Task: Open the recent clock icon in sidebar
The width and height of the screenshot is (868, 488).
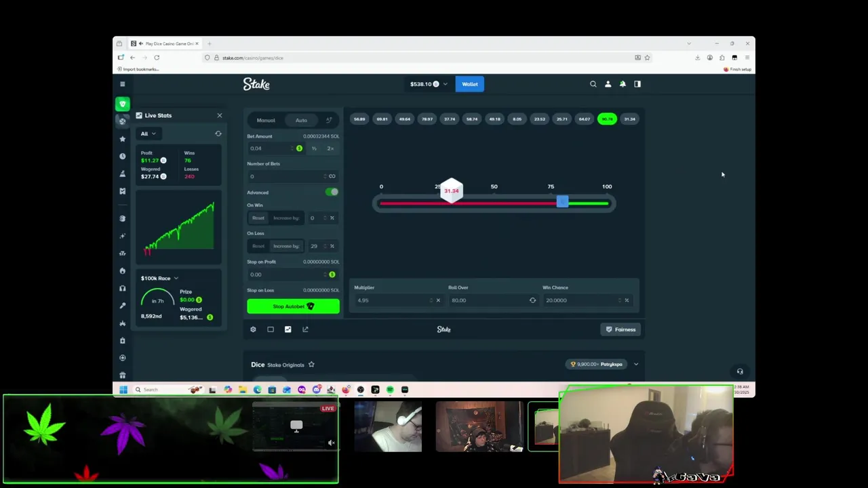Action: [x=122, y=156]
